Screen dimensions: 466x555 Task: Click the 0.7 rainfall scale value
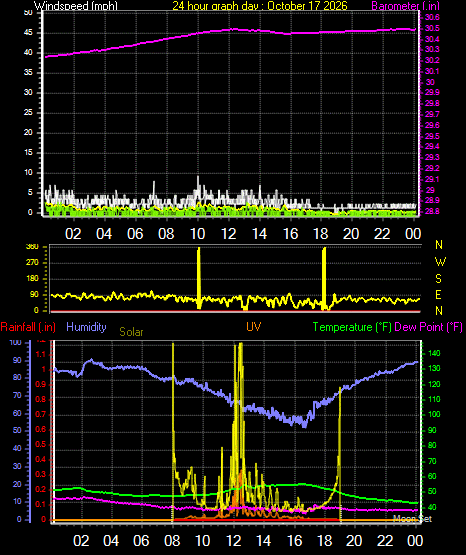click(x=41, y=414)
